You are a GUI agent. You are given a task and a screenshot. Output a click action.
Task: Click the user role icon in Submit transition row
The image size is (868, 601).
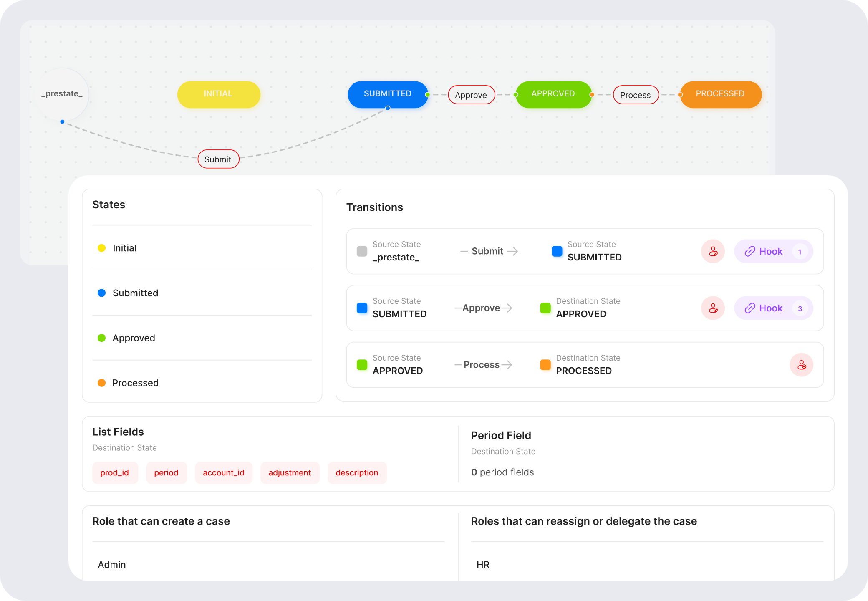tap(713, 251)
